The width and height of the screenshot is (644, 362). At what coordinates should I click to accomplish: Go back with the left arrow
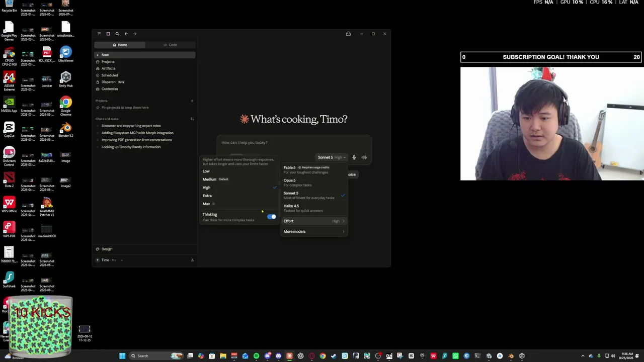(x=126, y=34)
